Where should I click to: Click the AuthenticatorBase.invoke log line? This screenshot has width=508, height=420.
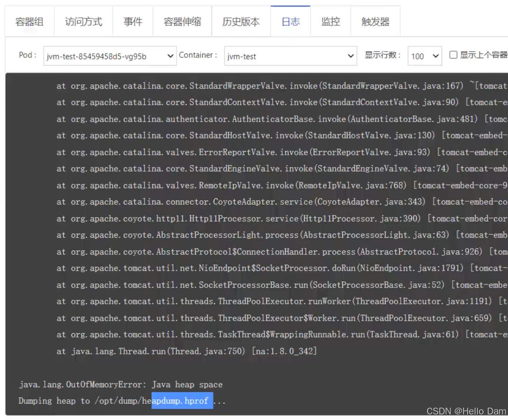[x=282, y=119]
